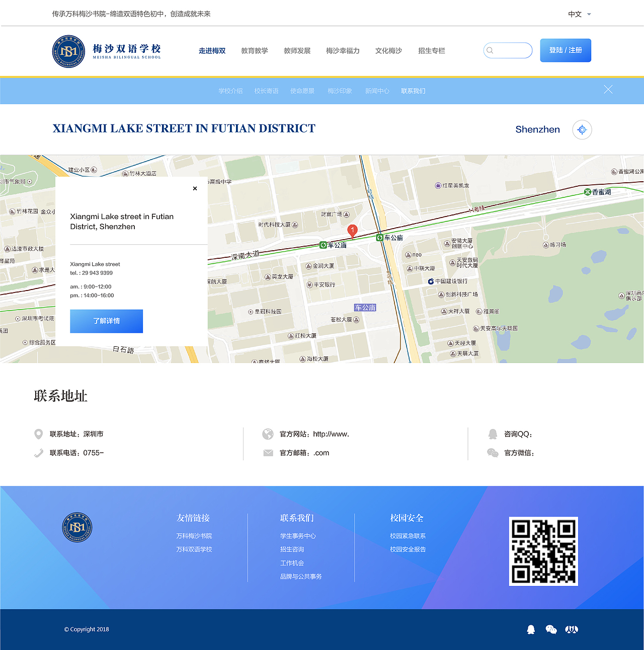Click the Meisha Bilingual School logo
Screen dimensions: 644x650
pyautogui.click(x=106, y=50)
